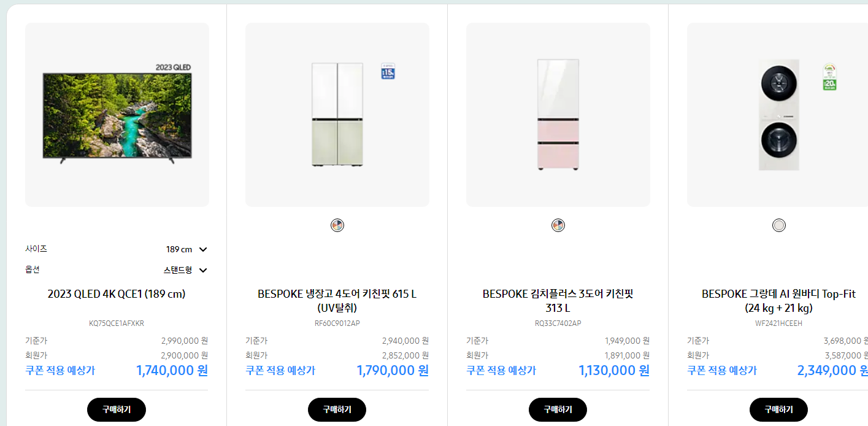The image size is (868, 426).
Task: Click the 쿠폰 적용 예상가 1,130,000 원 price
Action: coord(613,370)
